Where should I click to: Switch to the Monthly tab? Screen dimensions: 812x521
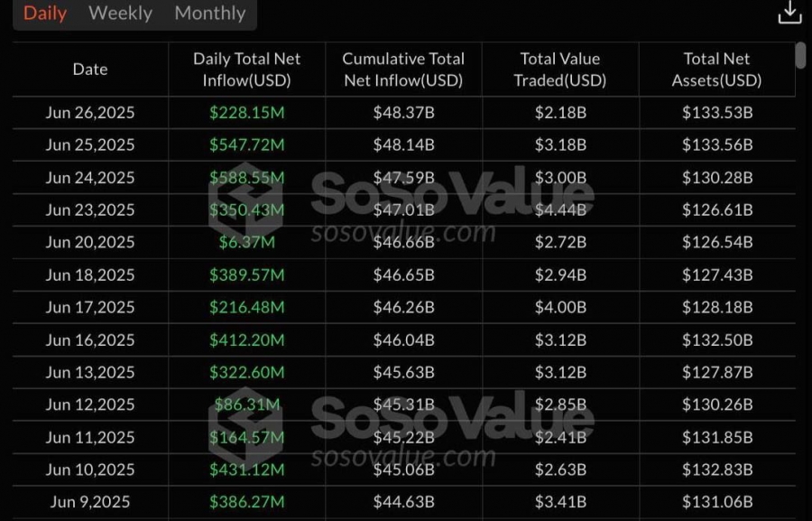pos(209,13)
